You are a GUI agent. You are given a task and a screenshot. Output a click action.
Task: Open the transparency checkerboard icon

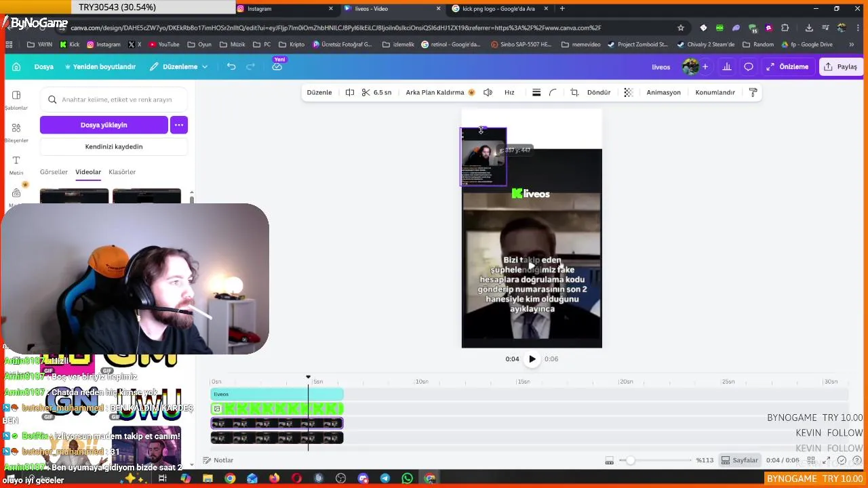point(629,92)
